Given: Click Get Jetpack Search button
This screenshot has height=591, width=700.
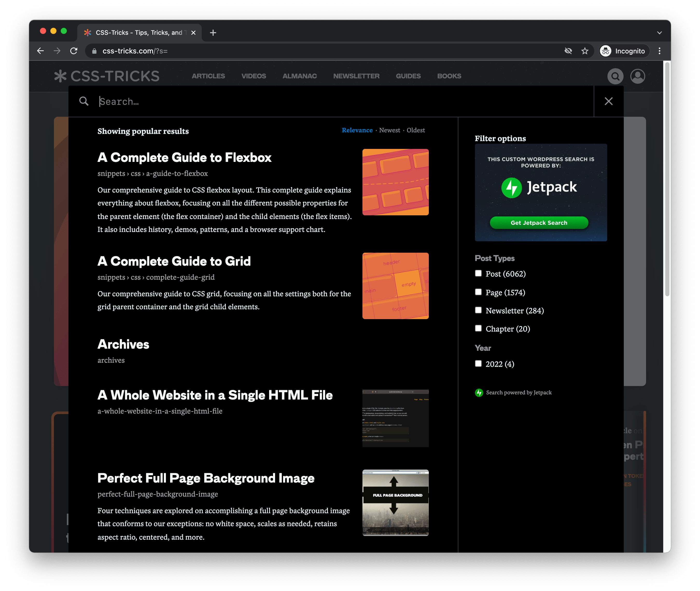Looking at the screenshot, I should [539, 223].
